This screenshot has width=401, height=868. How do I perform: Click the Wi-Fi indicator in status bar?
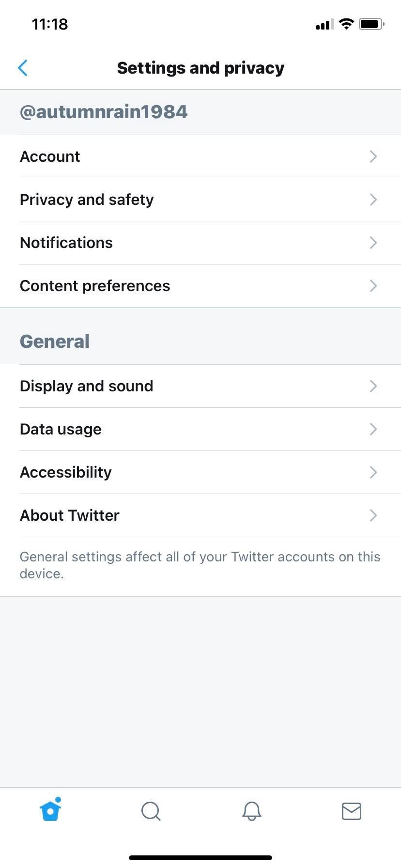click(x=346, y=23)
